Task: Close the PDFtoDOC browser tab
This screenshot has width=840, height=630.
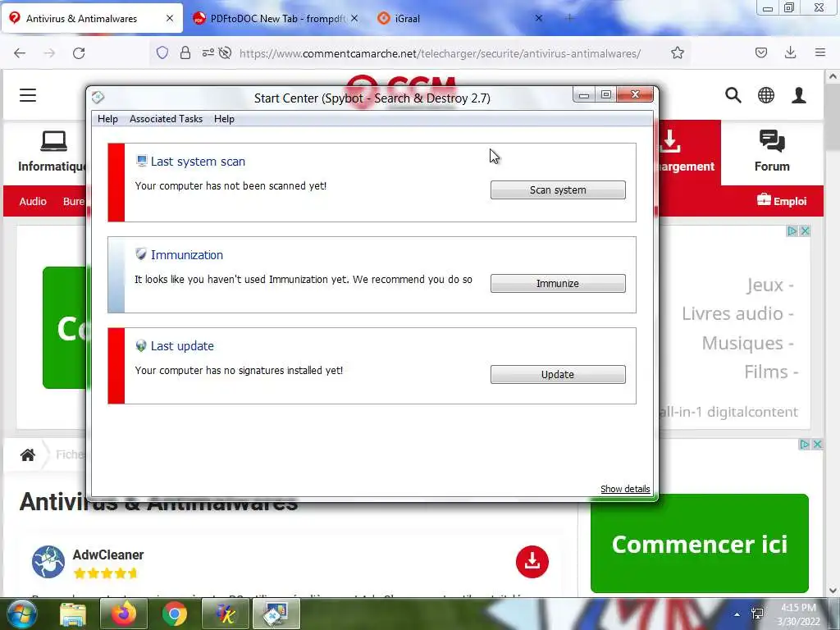Action: [354, 18]
